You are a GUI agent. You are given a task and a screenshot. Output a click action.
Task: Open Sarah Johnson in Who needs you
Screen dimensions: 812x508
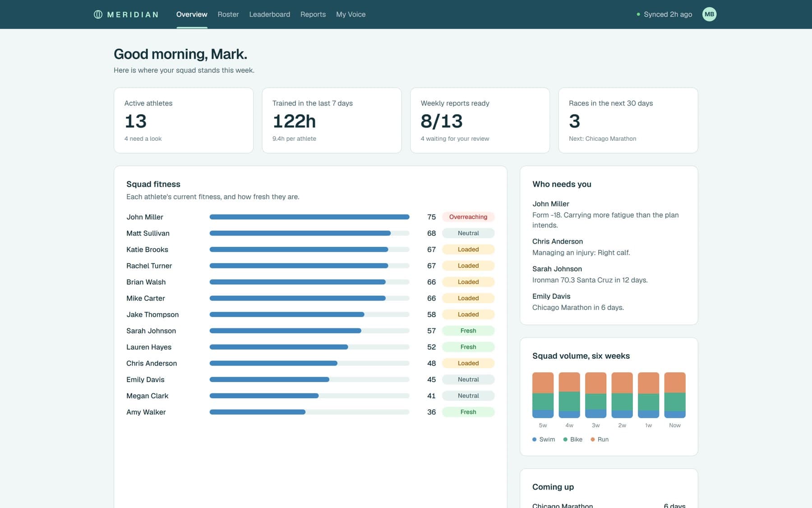click(x=557, y=269)
